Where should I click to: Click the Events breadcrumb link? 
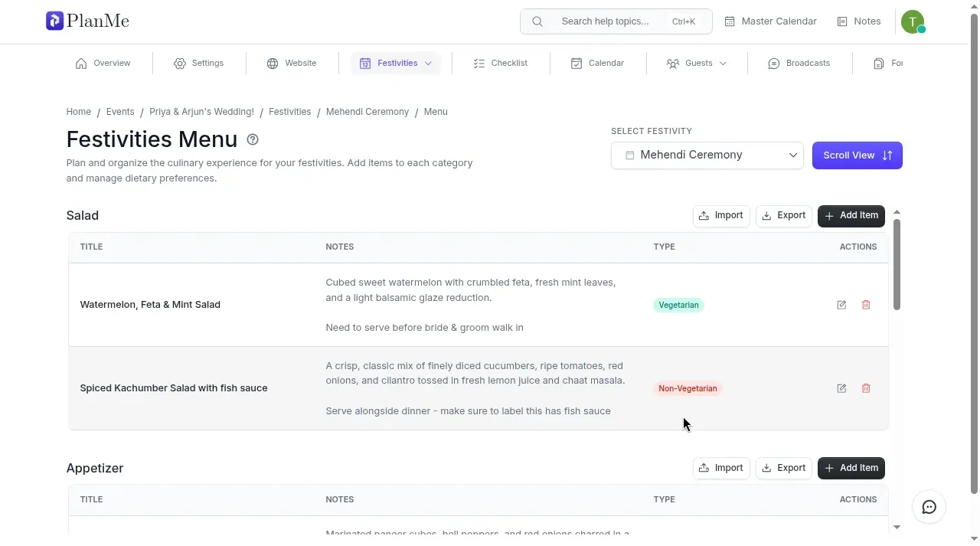[x=120, y=112]
